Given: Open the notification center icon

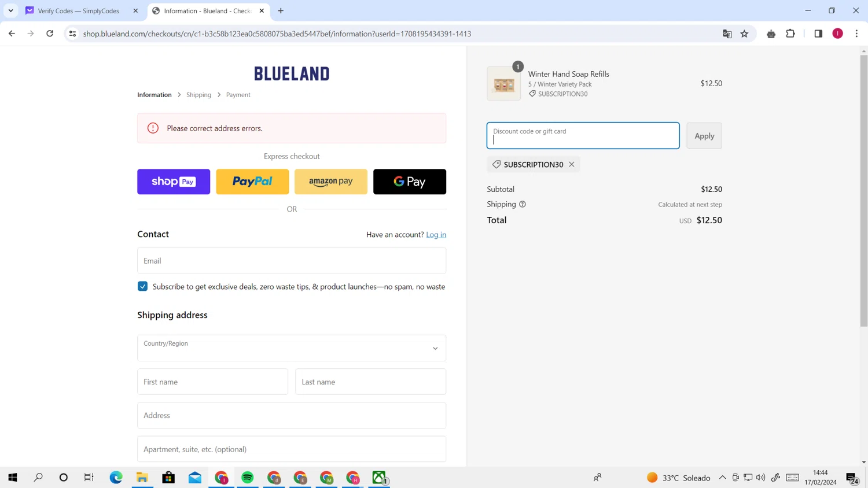Looking at the screenshot, I should [852, 478].
